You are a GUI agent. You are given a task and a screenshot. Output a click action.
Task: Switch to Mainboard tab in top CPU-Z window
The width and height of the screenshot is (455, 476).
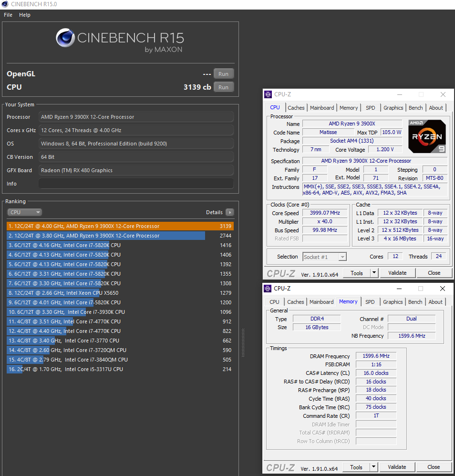click(x=322, y=108)
